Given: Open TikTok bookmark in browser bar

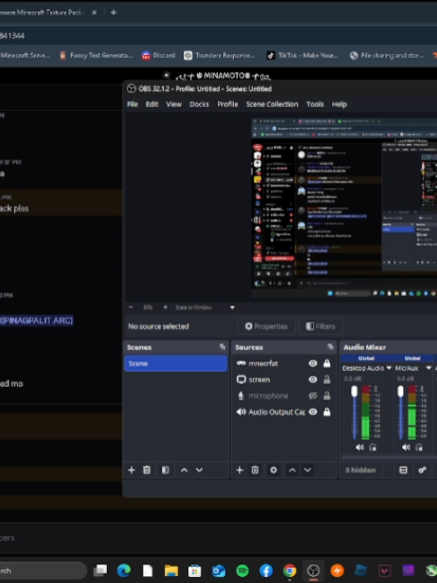Looking at the screenshot, I should tap(302, 55).
